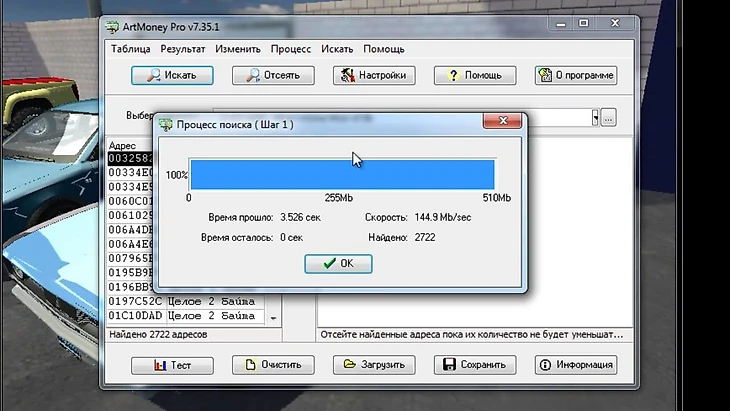Click the Искать search button
The width and height of the screenshot is (730, 411).
point(171,75)
